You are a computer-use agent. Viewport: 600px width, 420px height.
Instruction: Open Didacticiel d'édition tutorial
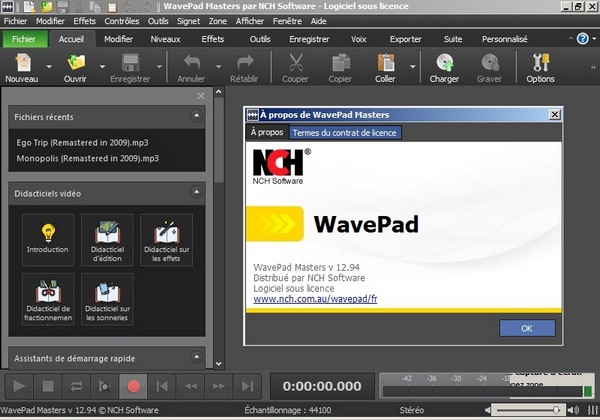[x=108, y=239]
